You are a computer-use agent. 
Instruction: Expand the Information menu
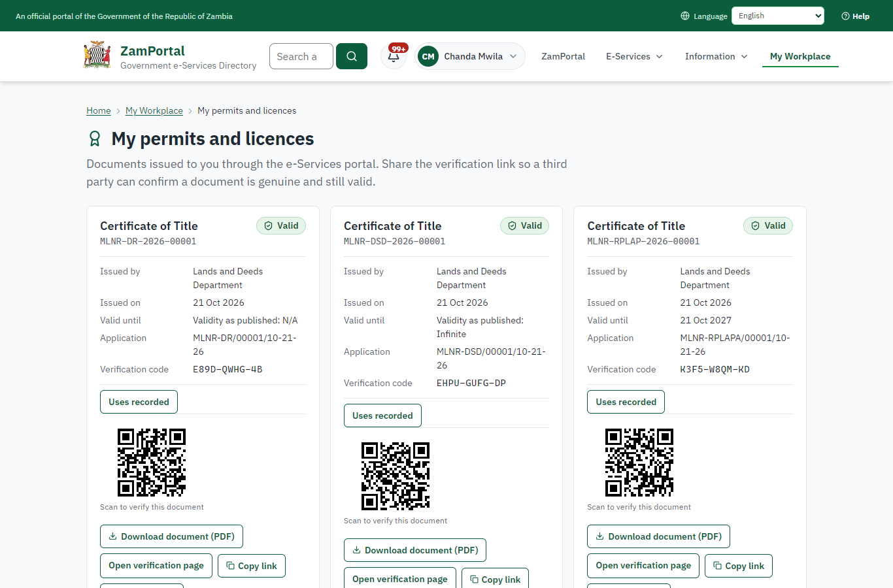(x=716, y=56)
